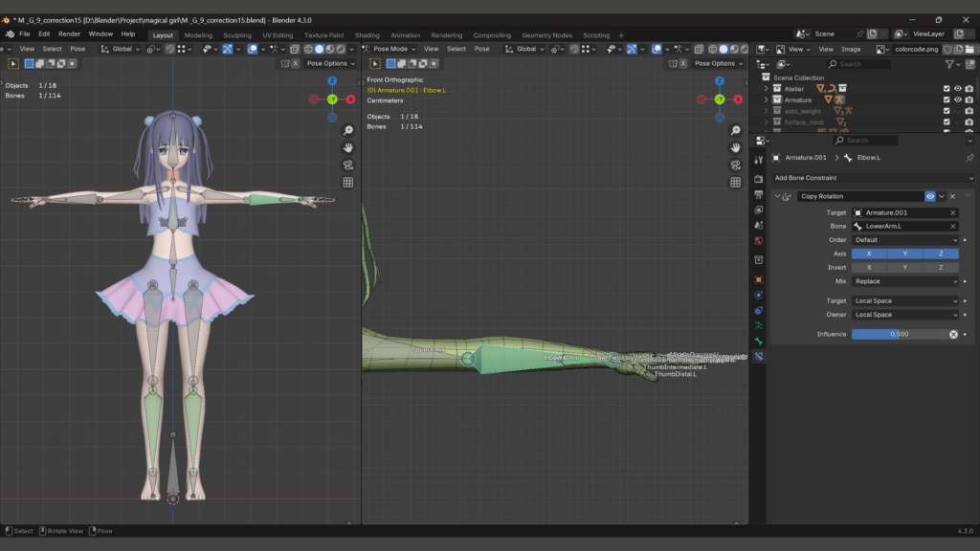
Task: Uncheck the Armature exclude checkbox in outliner
Action: click(x=946, y=99)
